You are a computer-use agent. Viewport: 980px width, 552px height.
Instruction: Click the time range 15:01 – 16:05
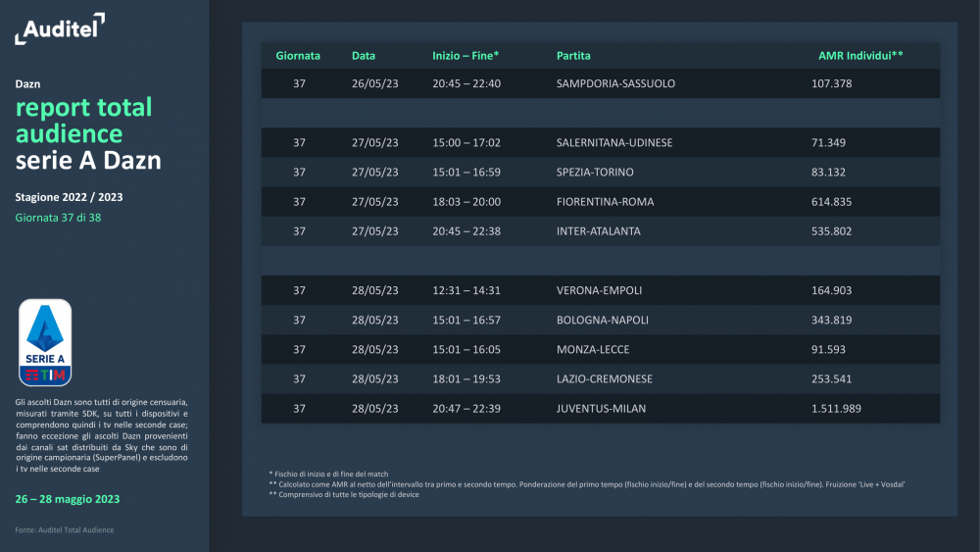click(x=466, y=349)
